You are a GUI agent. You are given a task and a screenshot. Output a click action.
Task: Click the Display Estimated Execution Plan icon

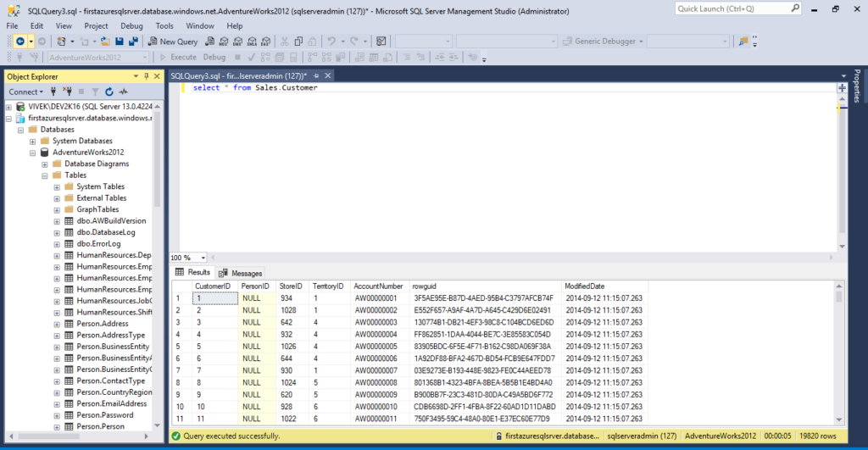coord(265,57)
